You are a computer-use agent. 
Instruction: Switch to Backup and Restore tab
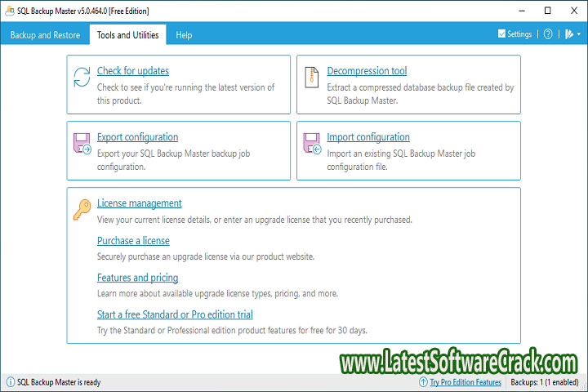point(45,35)
